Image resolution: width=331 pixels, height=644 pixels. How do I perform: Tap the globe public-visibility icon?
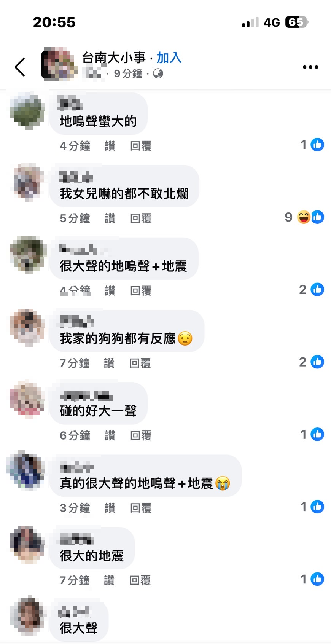pos(158,73)
